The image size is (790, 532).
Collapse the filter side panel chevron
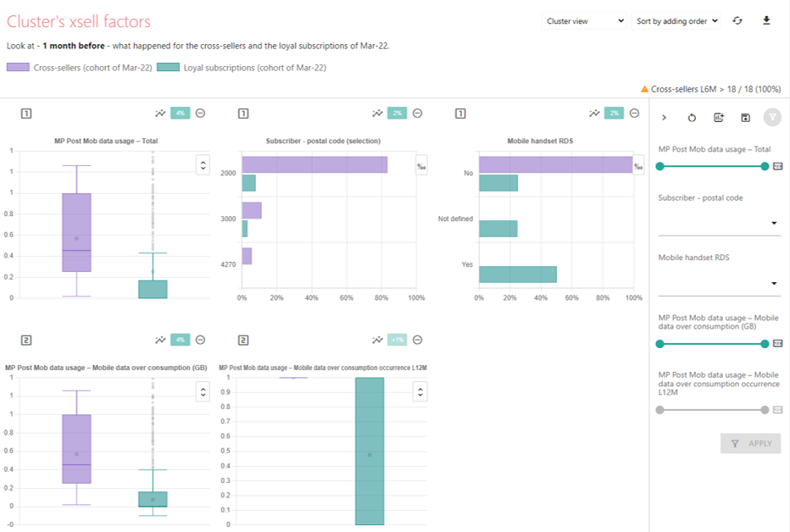click(x=664, y=117)
